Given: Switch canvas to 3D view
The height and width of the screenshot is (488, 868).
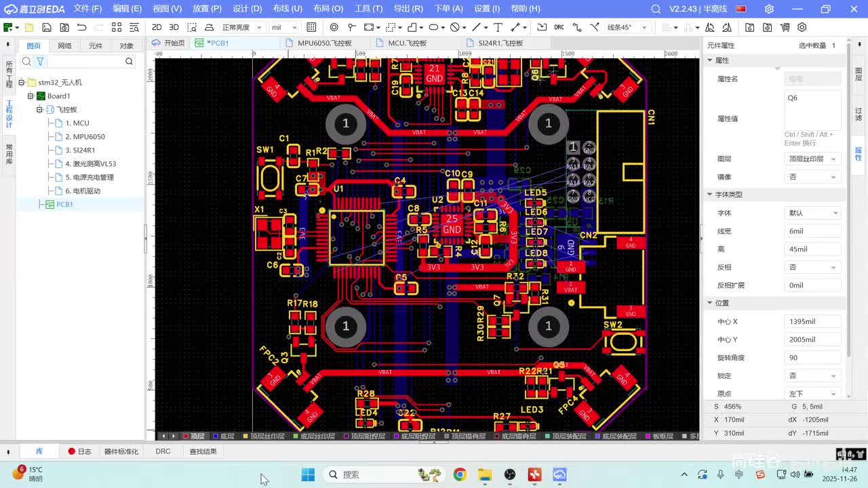Looking at the screenshot, I should 174,27.
